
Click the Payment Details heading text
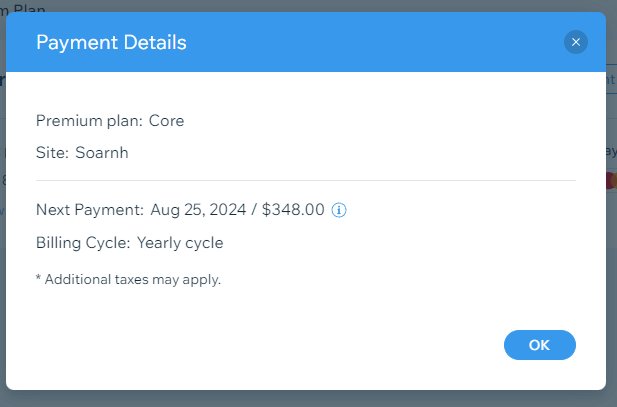(111, 43)
